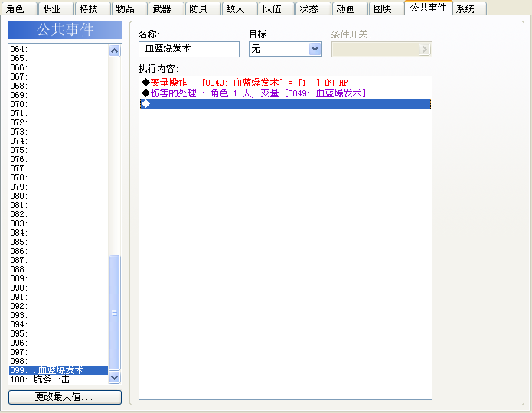Select list entry 094
Screen dimensions: 532x413
click(58, 324)
